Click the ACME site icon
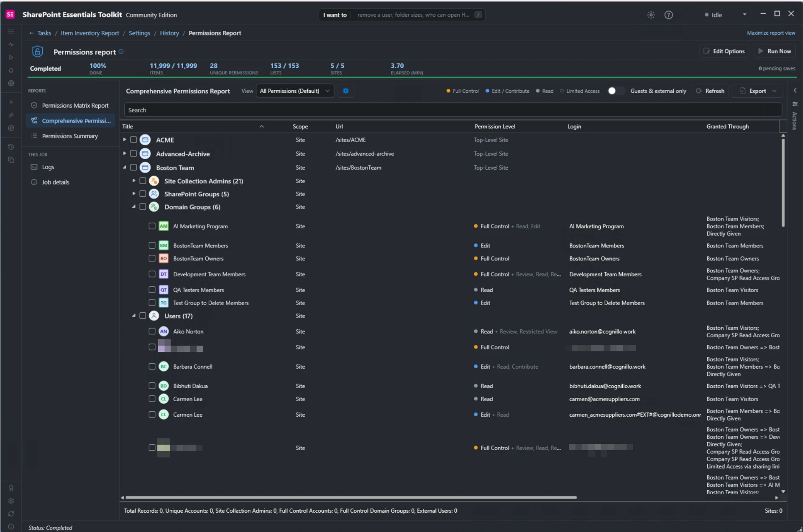The height and width of the screenshot is (532, 803). (x=145, y=140)
